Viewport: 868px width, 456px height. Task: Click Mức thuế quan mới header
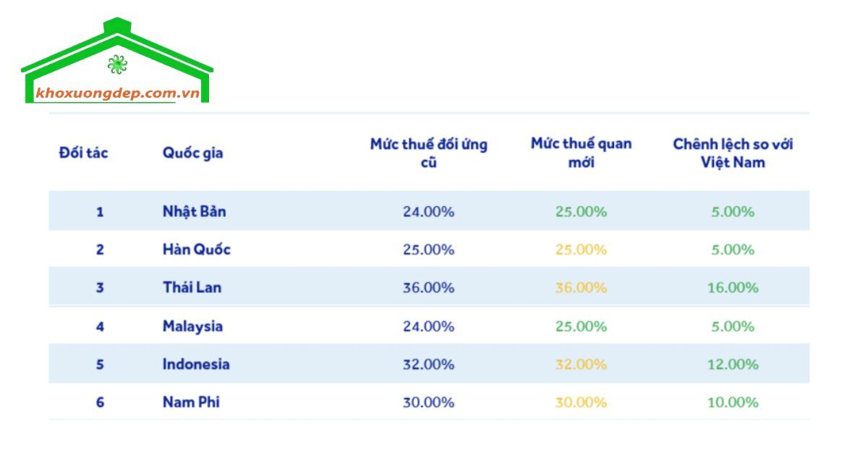(581, 153)
